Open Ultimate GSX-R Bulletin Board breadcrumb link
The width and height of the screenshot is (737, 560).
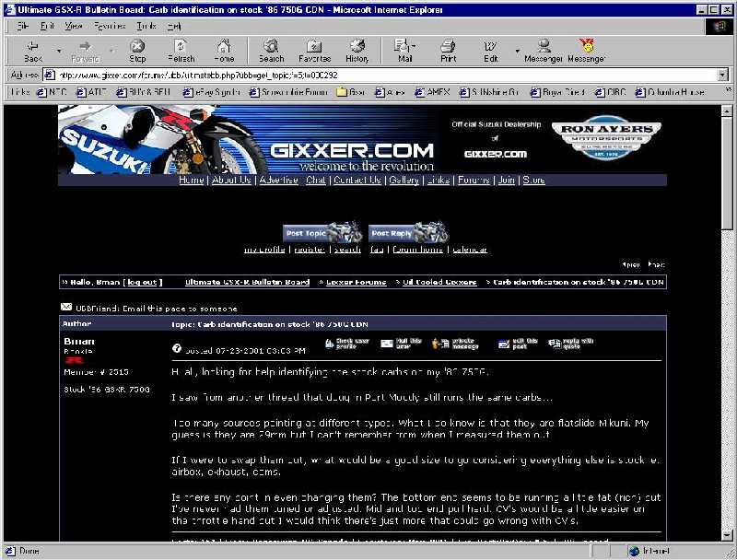[x=247, y=282]
